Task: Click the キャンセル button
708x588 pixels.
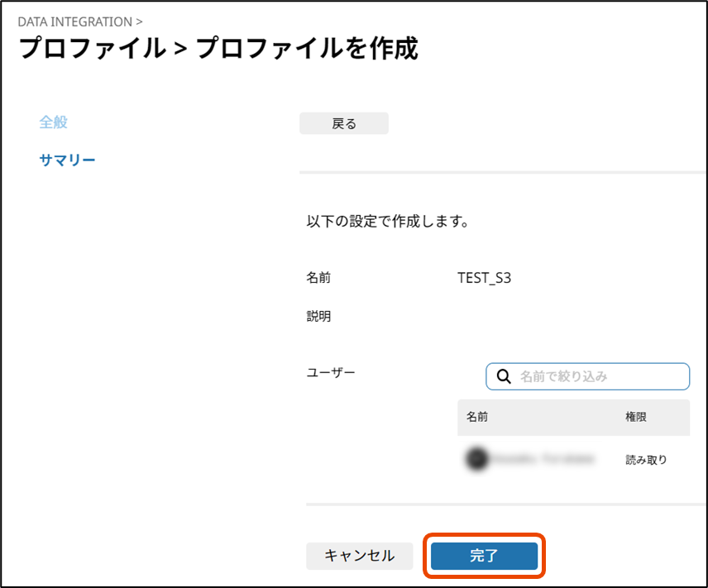Action: coord(360,556)
